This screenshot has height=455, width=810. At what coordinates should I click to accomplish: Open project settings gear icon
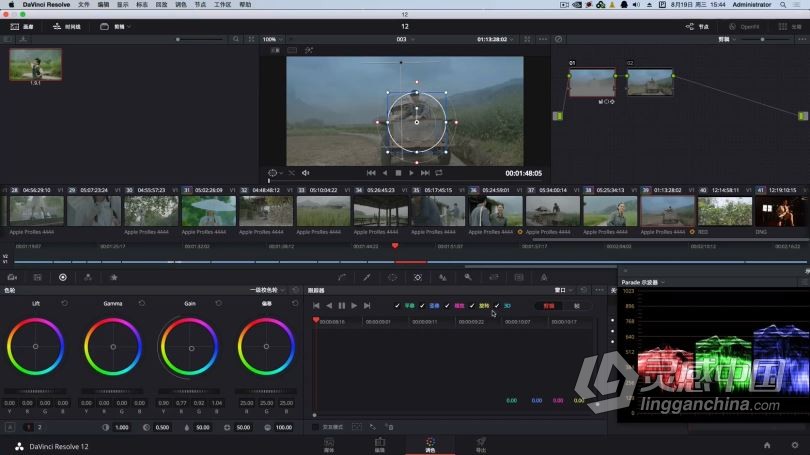pyautogui.click(x=795, y=445)
